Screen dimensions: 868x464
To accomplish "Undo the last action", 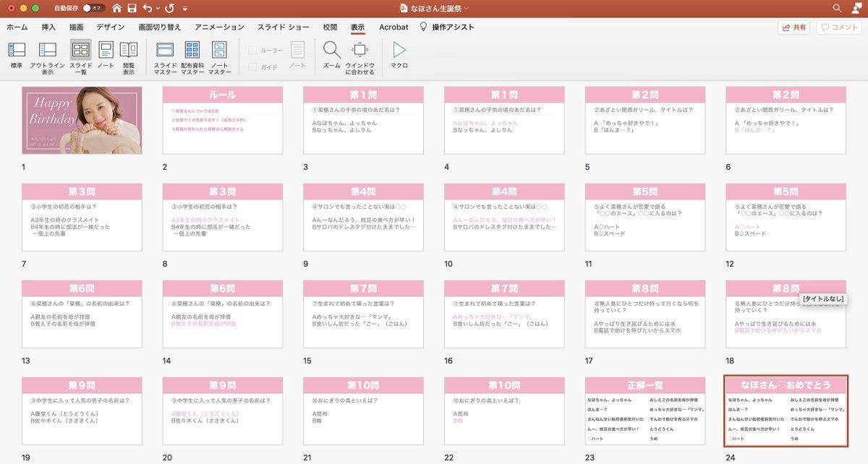I will tap(148, 8).
